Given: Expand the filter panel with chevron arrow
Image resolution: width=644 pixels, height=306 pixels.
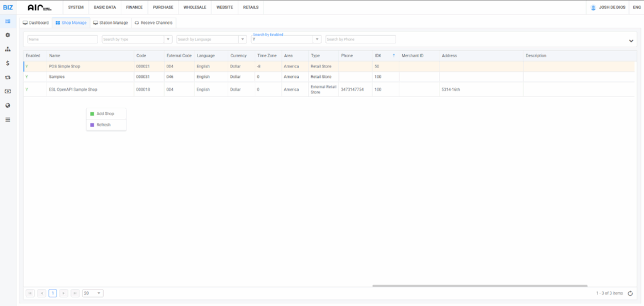Looking at the screenshot, I should (631, 40).
